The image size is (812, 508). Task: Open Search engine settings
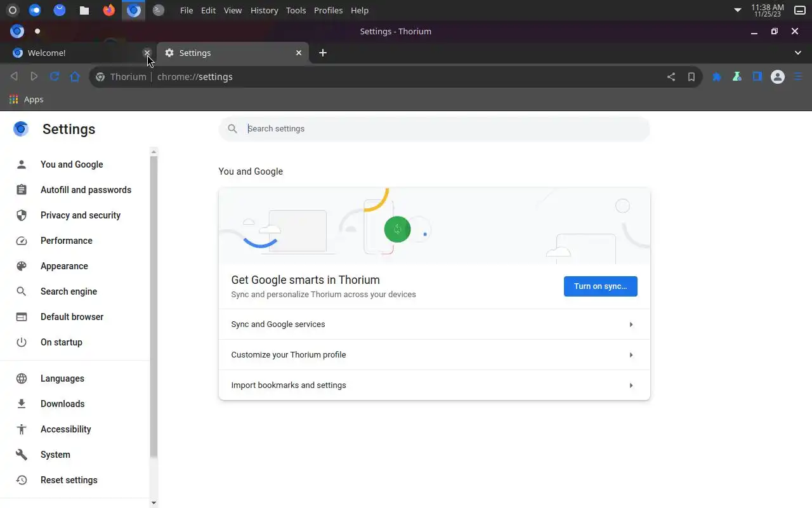tap(75, 291)
